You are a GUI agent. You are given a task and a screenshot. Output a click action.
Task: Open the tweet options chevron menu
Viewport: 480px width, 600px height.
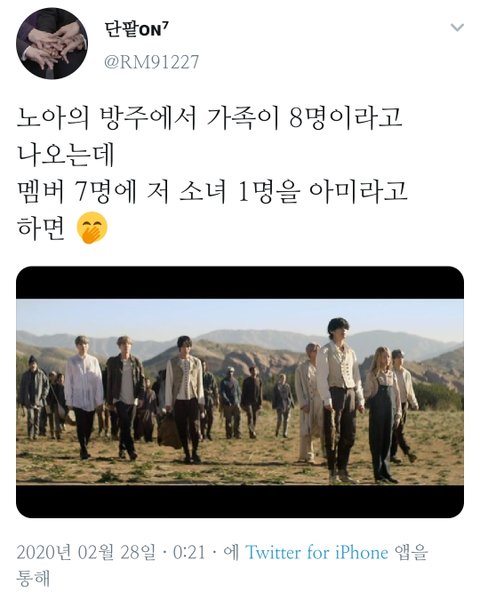coord(457,28)
